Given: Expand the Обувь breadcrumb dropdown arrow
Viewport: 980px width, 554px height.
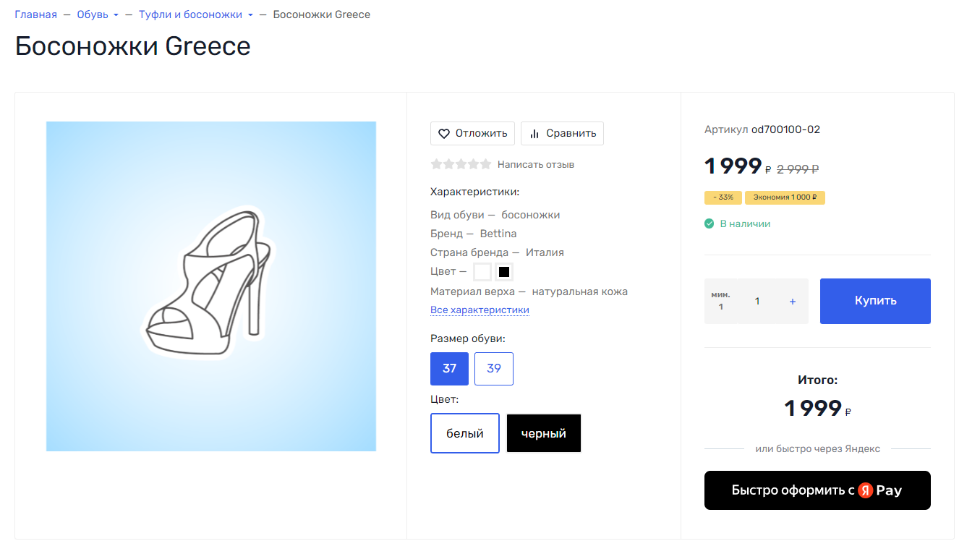Looking at the screenshot, I should point(116,15).
